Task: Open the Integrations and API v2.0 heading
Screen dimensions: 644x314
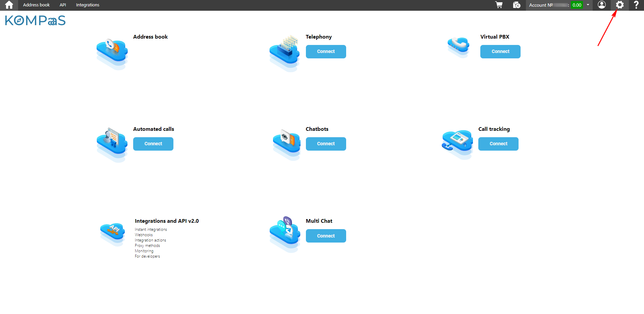Action: 167,221
